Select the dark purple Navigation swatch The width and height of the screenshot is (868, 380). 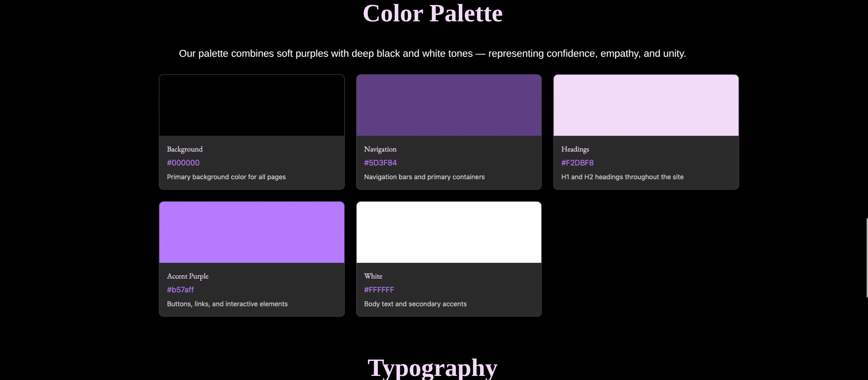(449, 105)
